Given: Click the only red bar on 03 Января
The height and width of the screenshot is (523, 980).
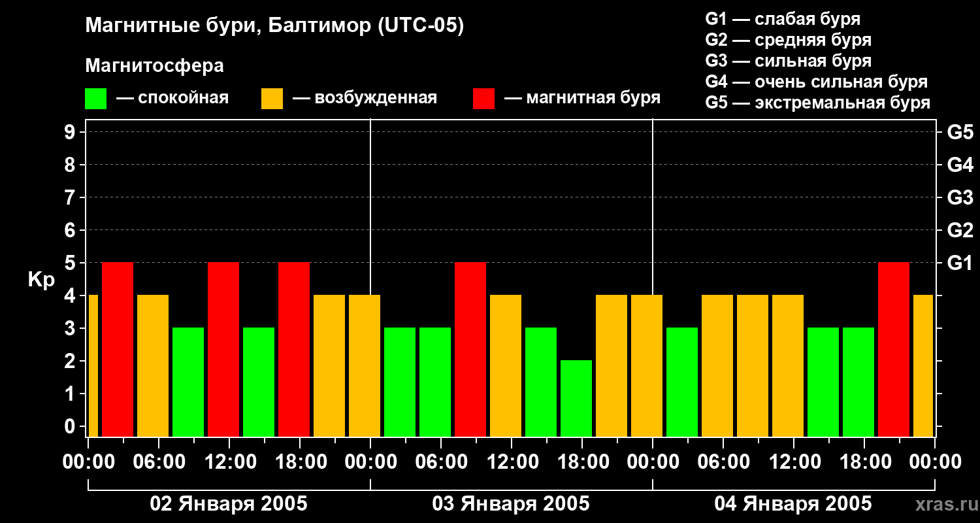Looking at the screenshot, I should click(x=470, y=349).
